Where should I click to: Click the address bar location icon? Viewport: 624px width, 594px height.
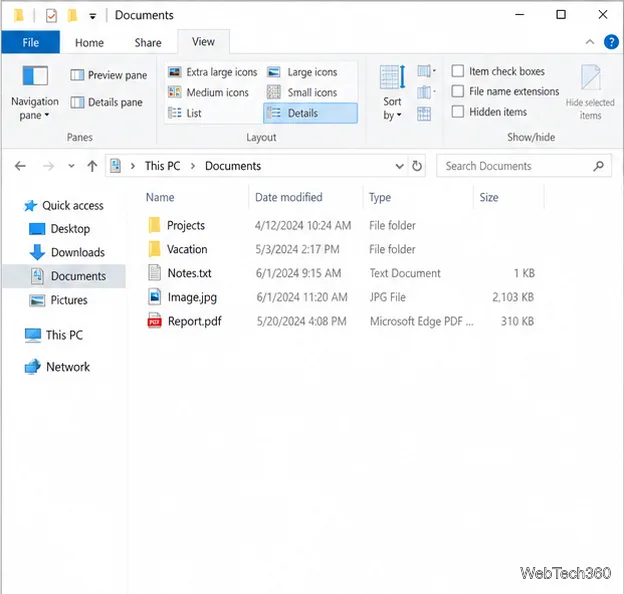tap(115, 166)
